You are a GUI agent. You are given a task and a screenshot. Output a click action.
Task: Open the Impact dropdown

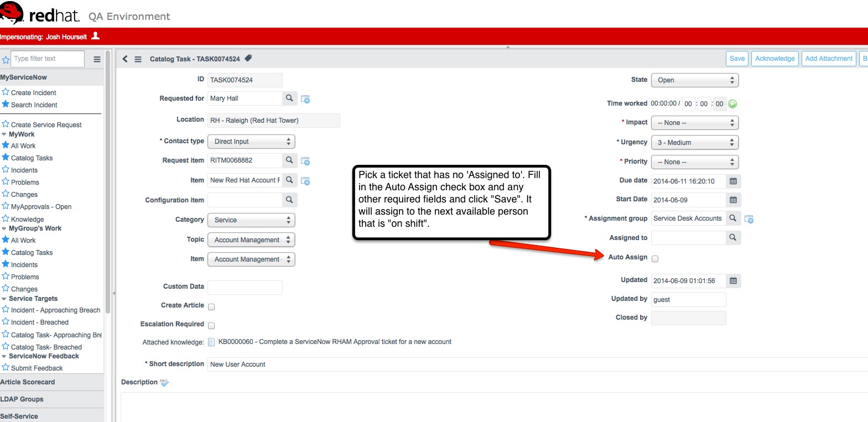click(x=695, y=123)
